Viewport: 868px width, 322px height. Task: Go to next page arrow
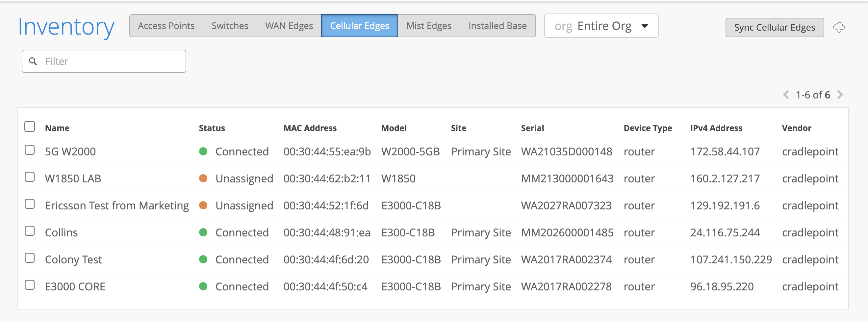[840, 95]
